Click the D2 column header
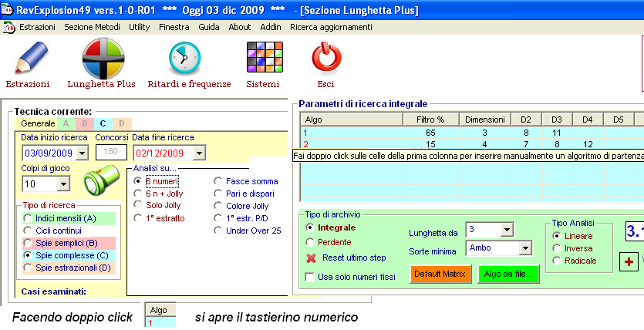 tap(526, 120)
